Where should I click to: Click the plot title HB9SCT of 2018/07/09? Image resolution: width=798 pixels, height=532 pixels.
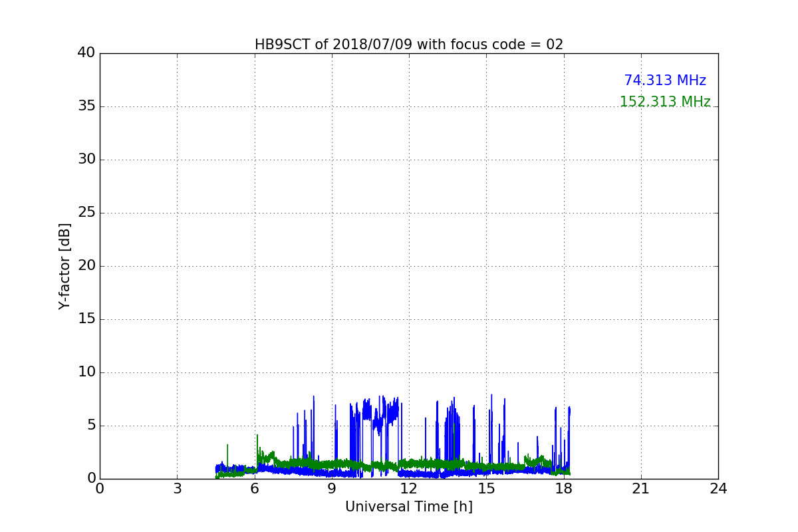(x=409, y=45)
